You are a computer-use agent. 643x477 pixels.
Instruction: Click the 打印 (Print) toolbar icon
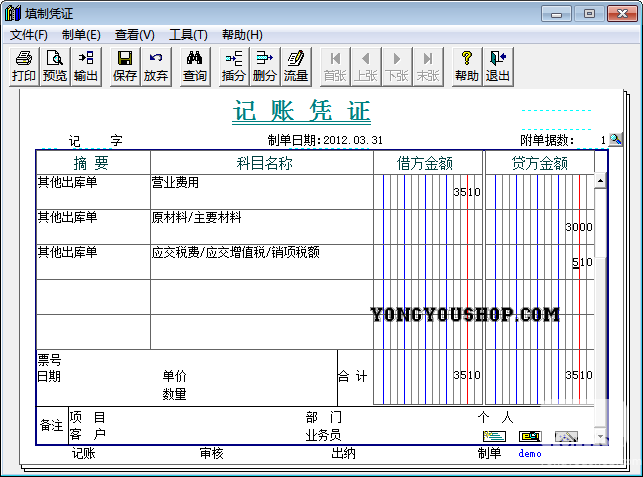[24, 66]
